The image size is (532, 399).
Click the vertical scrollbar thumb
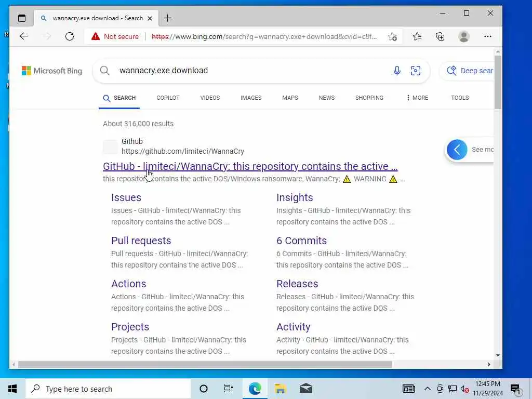point(498,83)
